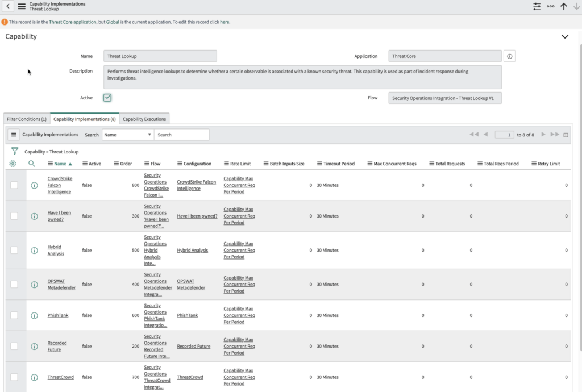Open the column search magnifier icon
This screenshot has height=392, width=582.
pos(32,164)
